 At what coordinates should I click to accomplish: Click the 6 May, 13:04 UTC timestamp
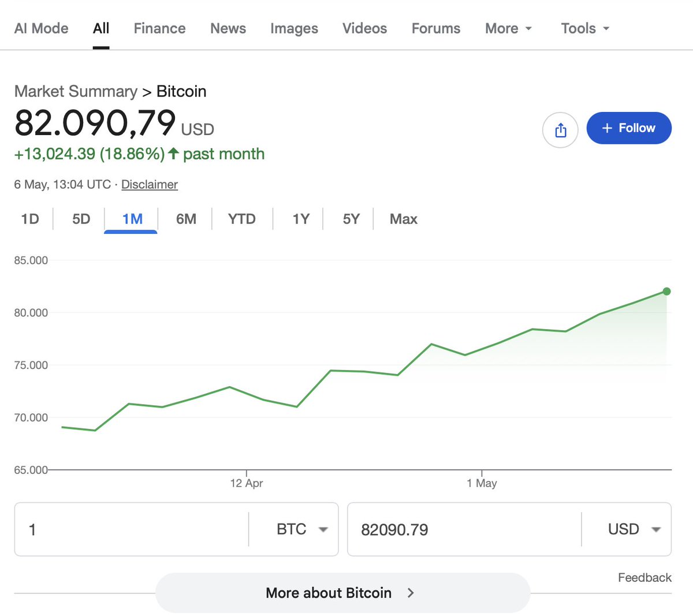62,184
